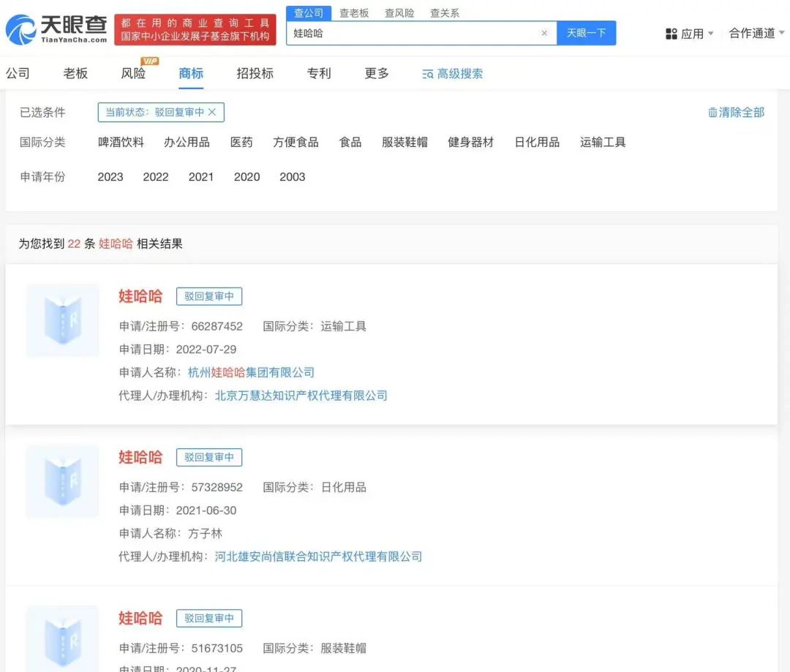Open trademark thumbnail for 51673105

point(62,639)
